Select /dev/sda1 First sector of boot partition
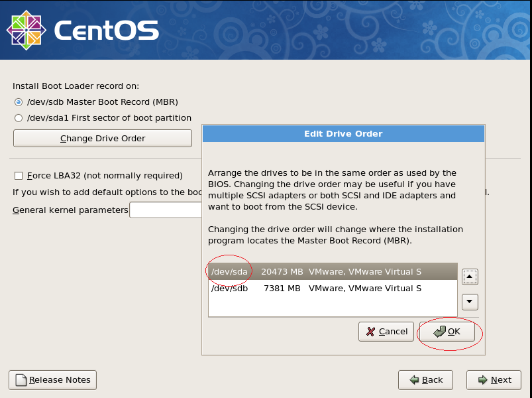Screen dimensions: 532x398 click(x=19, y=118)
